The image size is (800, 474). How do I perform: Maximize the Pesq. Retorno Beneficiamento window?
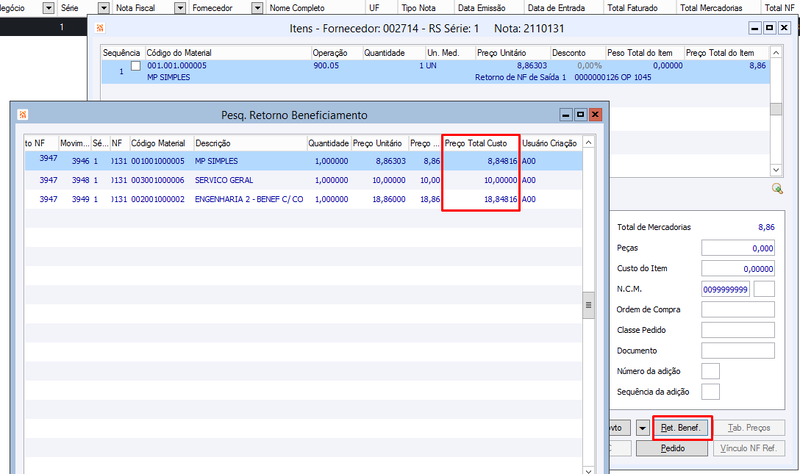point(580,114)
